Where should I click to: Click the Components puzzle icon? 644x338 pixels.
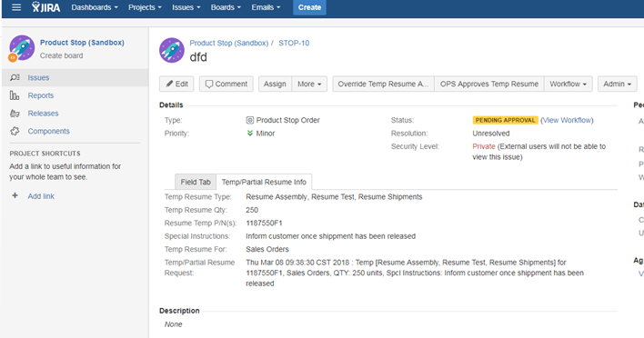[15, 131]
